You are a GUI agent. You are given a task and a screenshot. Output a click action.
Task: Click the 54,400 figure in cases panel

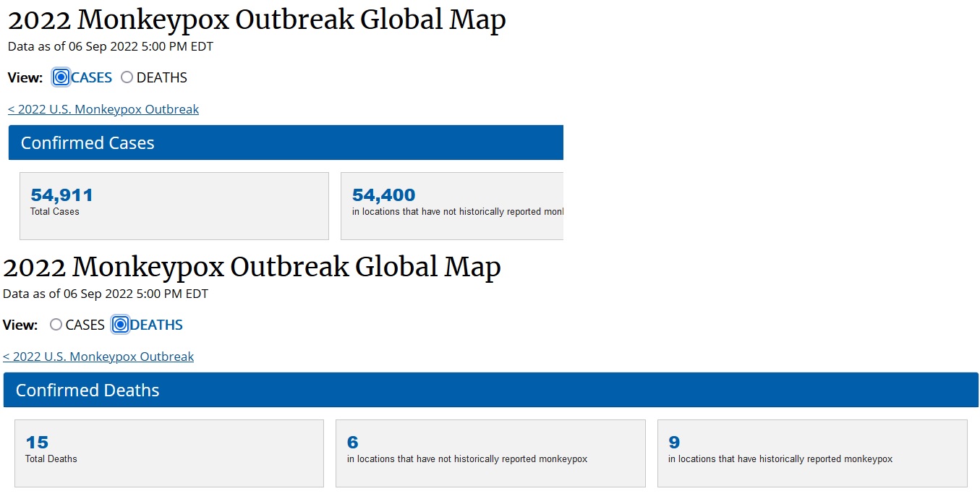[383, 195]
